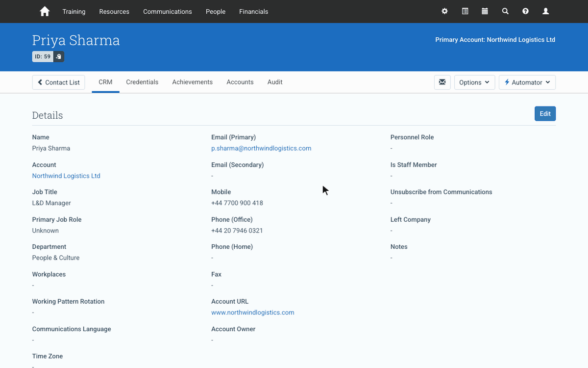Select the CRM tab
The height and width of the screenshot is (368, 588).
pyautogui.click(x=105, y=82)
